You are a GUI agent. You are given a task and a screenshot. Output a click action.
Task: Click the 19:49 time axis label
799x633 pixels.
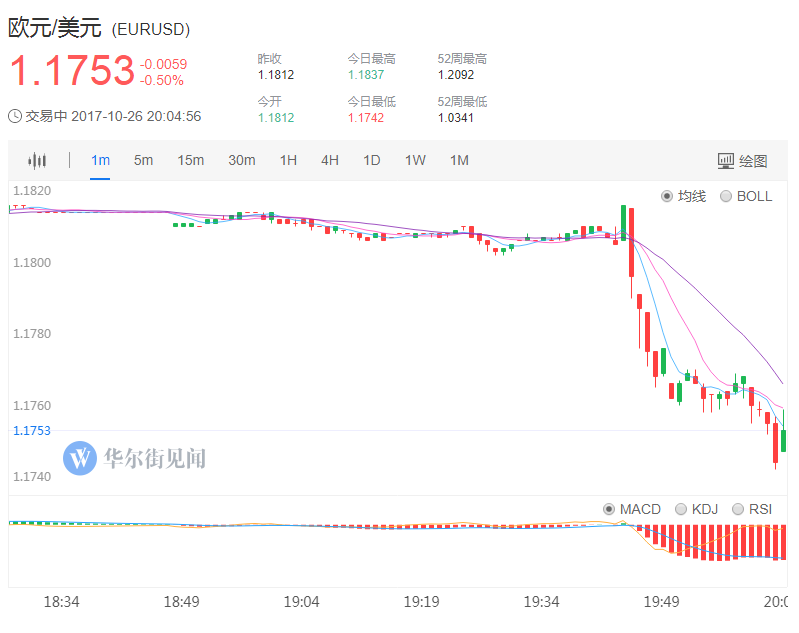pyautogui.click(x=661, y=602)
